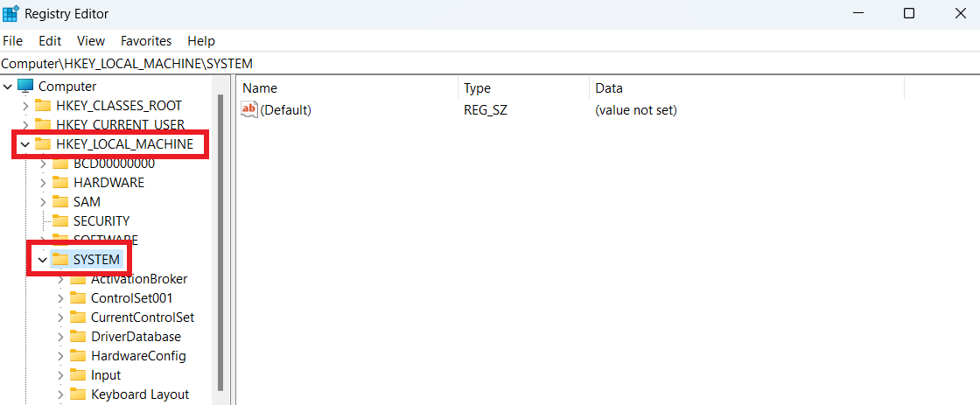Select the HardwareConfig label
980x405 pixels.
(139, 356)
